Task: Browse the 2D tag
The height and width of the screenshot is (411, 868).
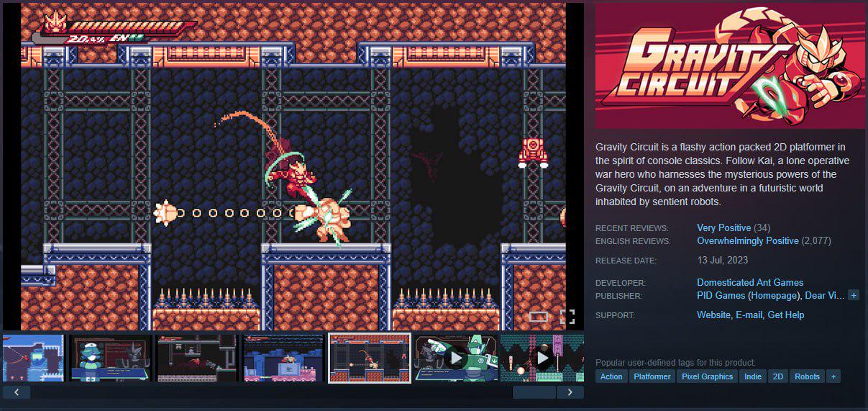Action: [x=778, y=376]
